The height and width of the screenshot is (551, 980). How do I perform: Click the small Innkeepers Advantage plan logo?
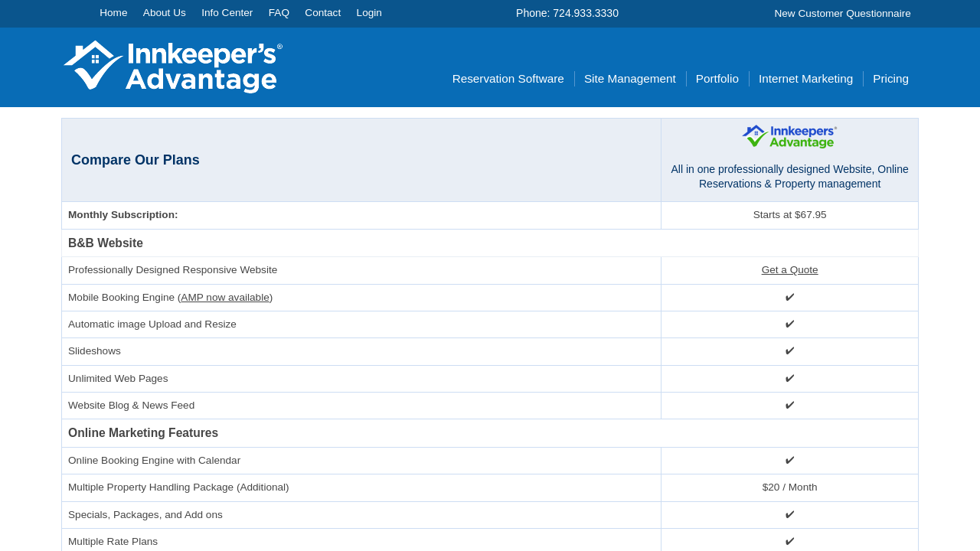789,136
